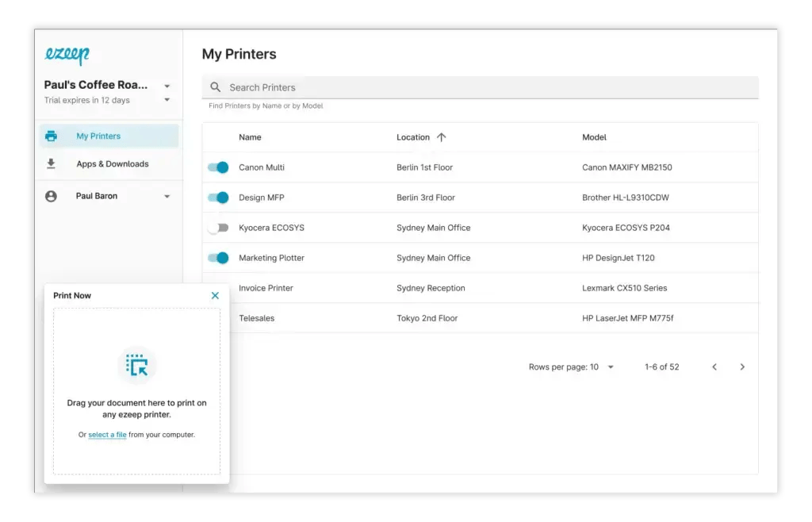Click the drag-to-print icon in Print Now
The width and height of the screenshot is (812, 522).
click(x=136, y=364)
